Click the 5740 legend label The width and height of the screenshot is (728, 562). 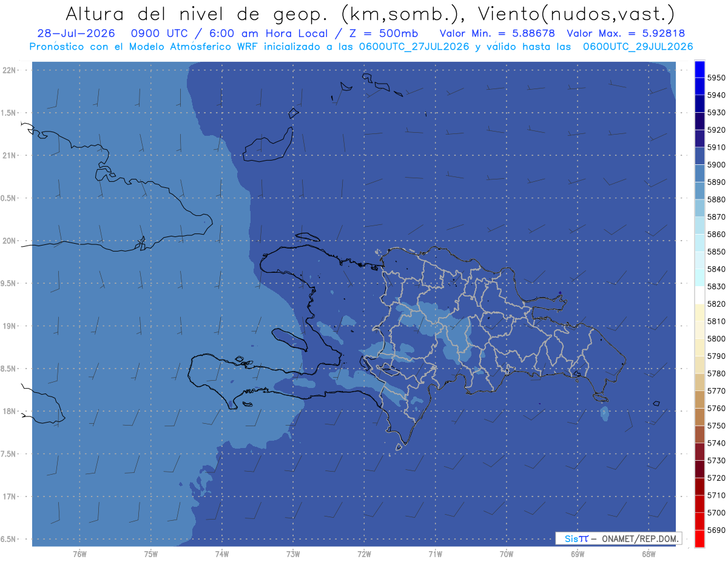tap(716, 443)
